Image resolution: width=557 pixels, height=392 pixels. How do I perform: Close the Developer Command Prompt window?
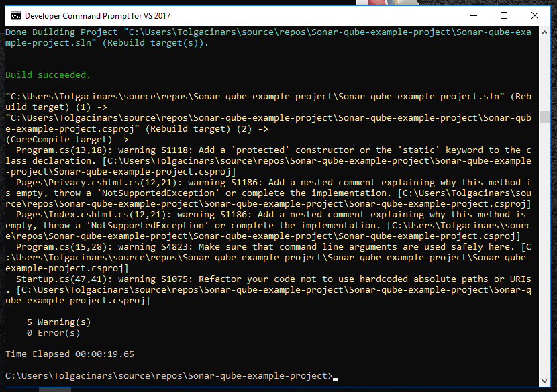click(534, 15)
